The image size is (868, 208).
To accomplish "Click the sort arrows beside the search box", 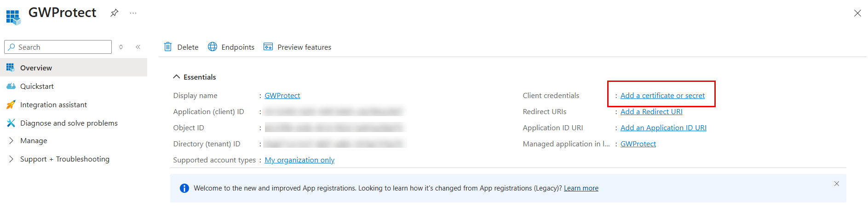I will 121,47.
